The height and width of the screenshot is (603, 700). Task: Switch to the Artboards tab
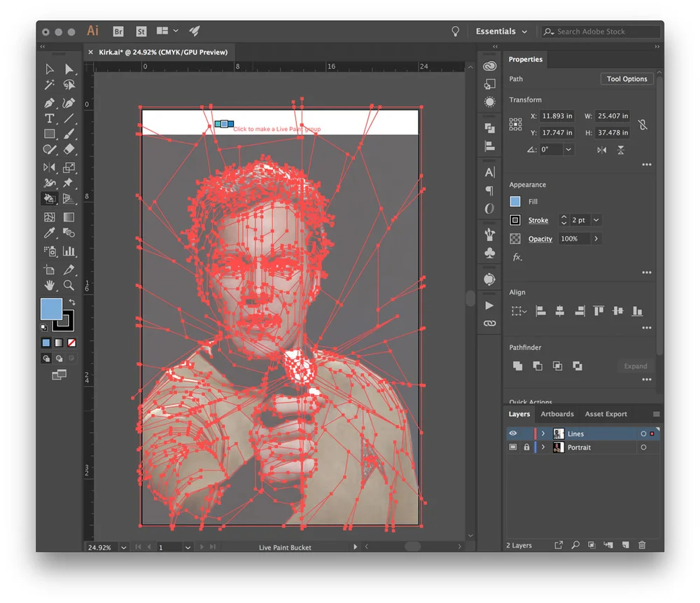coord(557,414)
